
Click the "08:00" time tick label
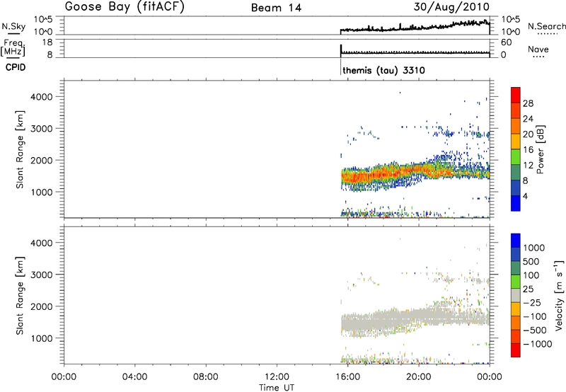click(x=206, y=377)
